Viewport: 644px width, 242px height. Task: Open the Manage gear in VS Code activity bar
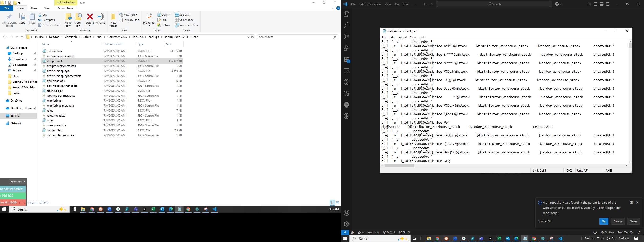tap(346, 224)
